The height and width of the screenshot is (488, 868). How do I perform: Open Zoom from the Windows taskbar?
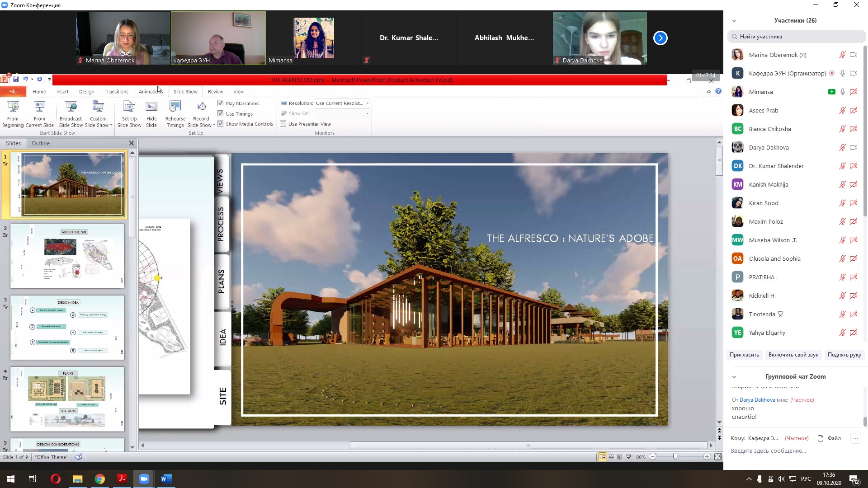144,479
